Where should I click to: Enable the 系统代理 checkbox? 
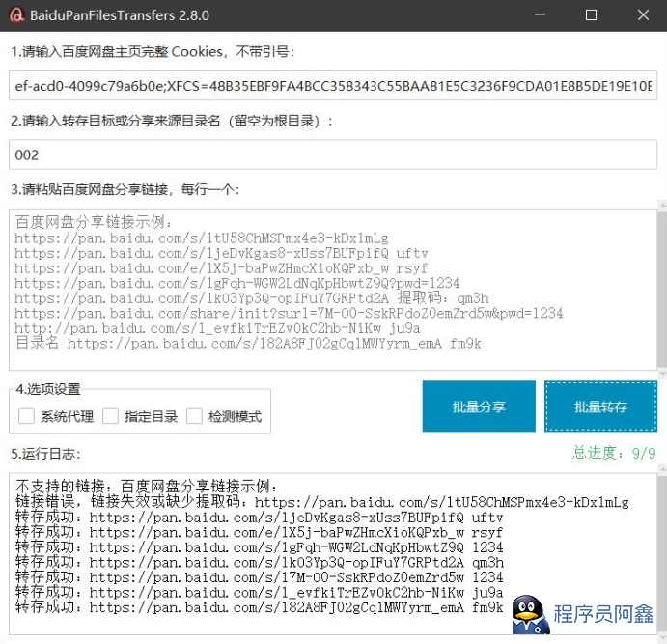[x=26, y=416]
